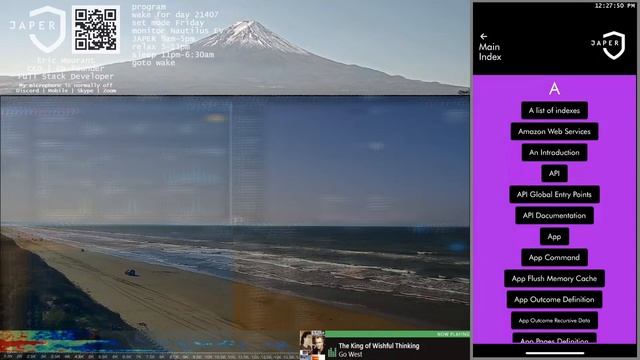Open Amazon Web Services entry
The image size is (640, 360).
(554, 131)
